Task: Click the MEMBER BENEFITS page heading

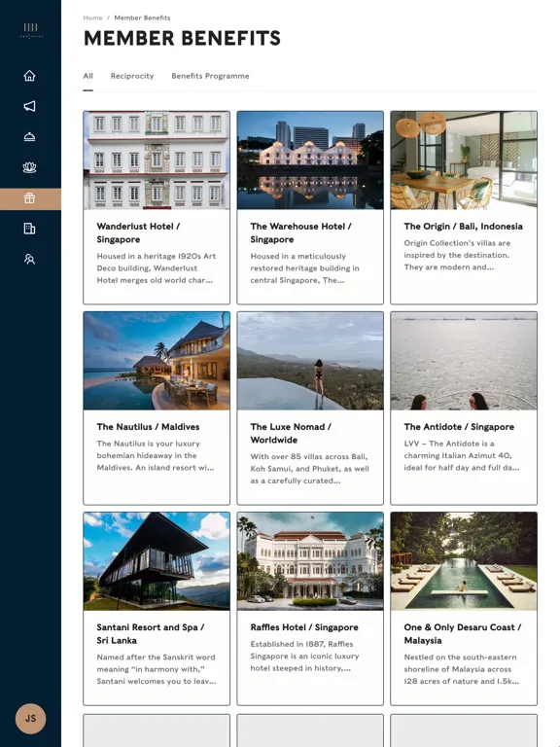Action: (182, 39)
